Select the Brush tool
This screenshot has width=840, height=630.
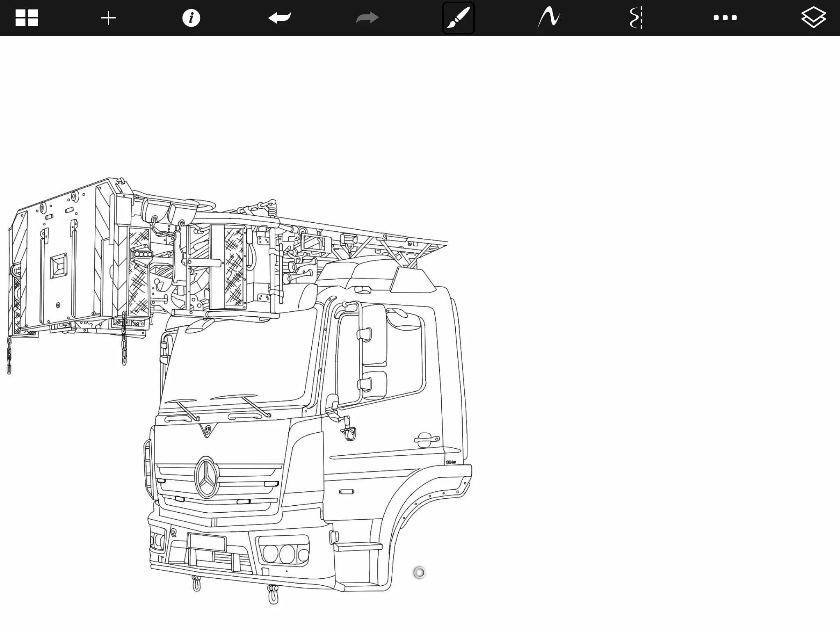(x=458, y=18)
